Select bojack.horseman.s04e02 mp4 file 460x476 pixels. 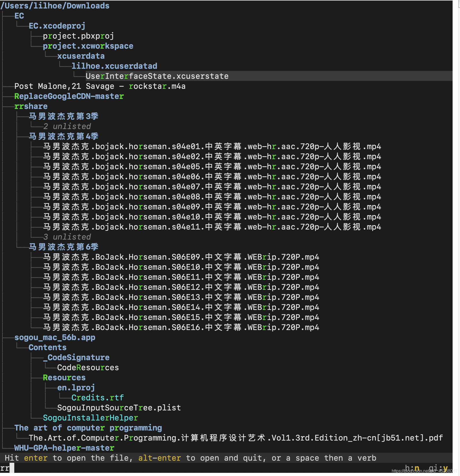(x=212, y=157)
